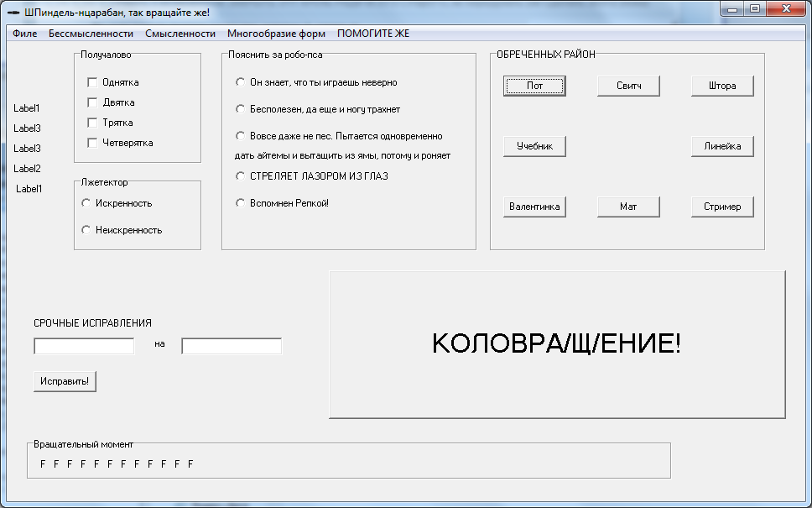Check the Однятка checkbox
This screenshot has width=812, height=508.
(92, 82)
